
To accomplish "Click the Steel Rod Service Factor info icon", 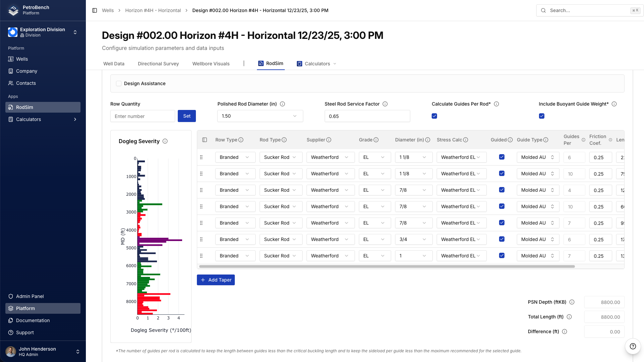I will (x=385, y=104).
